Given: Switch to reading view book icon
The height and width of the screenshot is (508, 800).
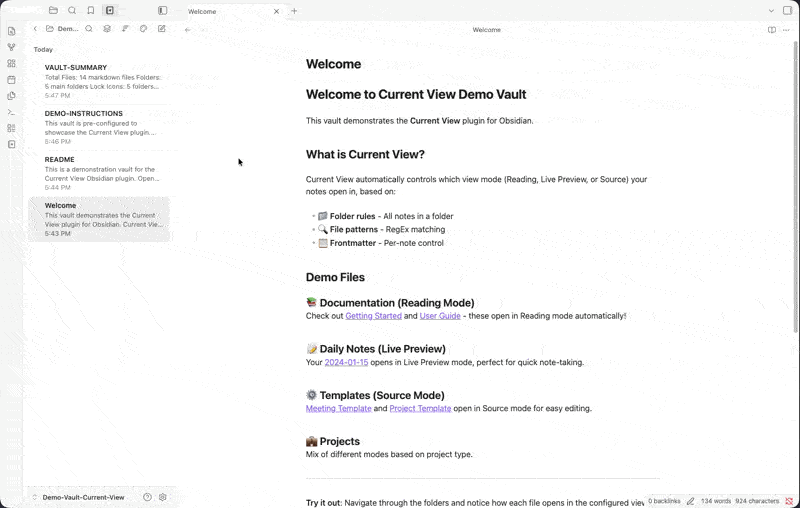Looking at the screenshot, I should point(772,30).
